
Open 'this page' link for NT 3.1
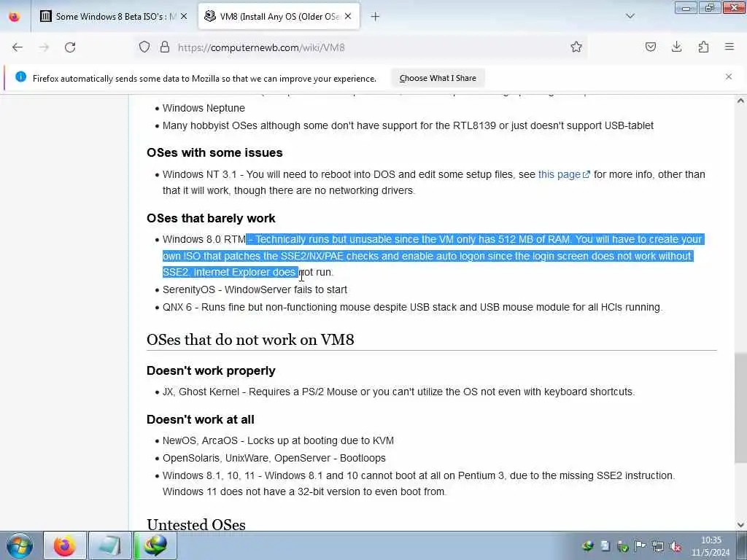(564, 174)
